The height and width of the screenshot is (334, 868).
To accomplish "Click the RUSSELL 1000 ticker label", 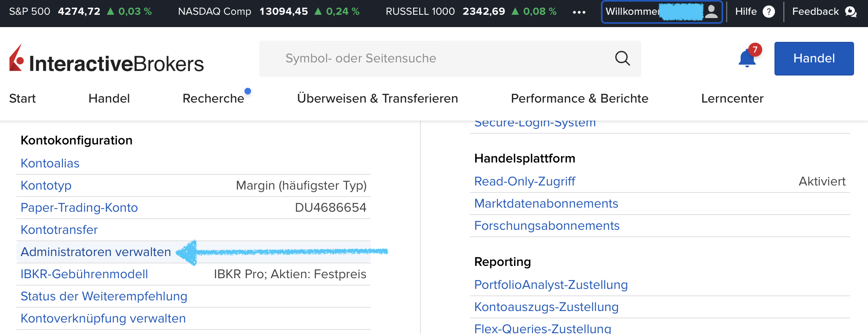I will [x=420, y=11].
